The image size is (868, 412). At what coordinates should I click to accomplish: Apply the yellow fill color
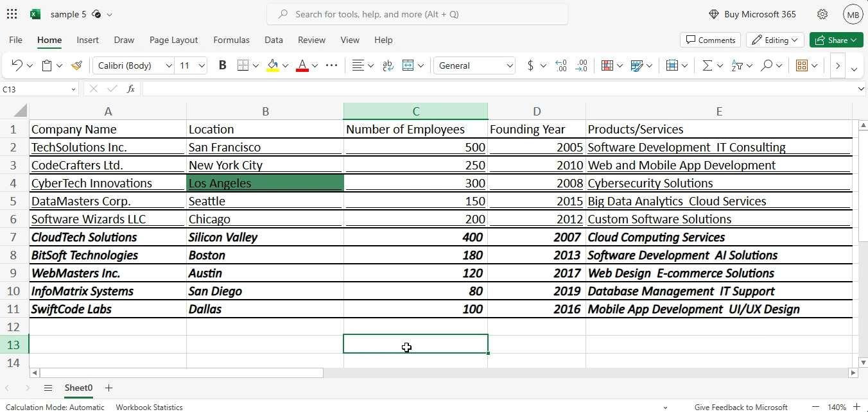(272, 65)
